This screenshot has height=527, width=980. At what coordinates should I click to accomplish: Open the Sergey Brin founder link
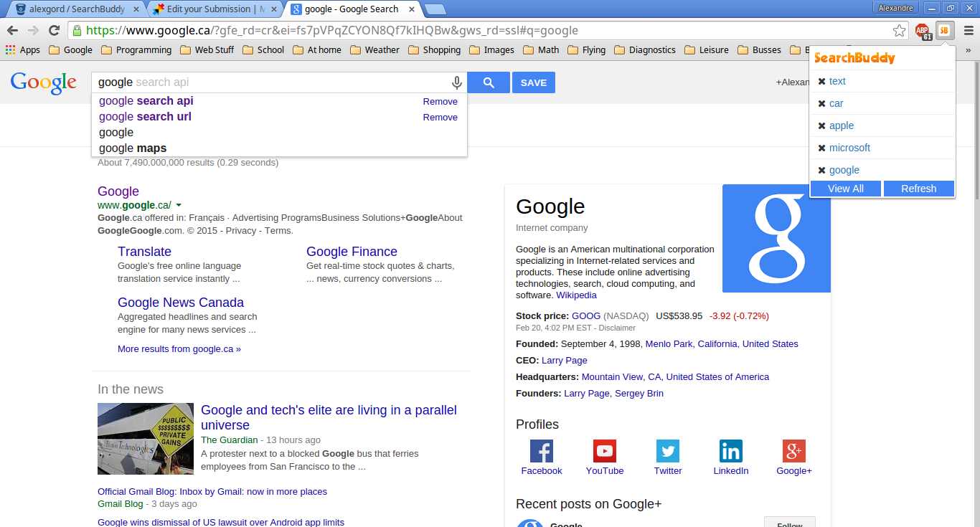click(x=639, y=394)
